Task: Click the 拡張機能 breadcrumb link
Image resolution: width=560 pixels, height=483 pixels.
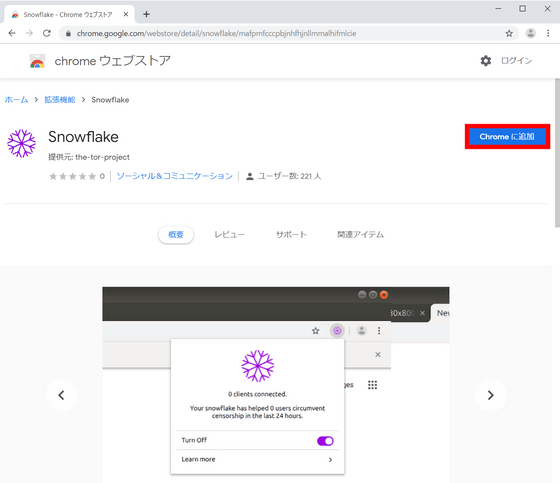Action: [x=60, y=100]
